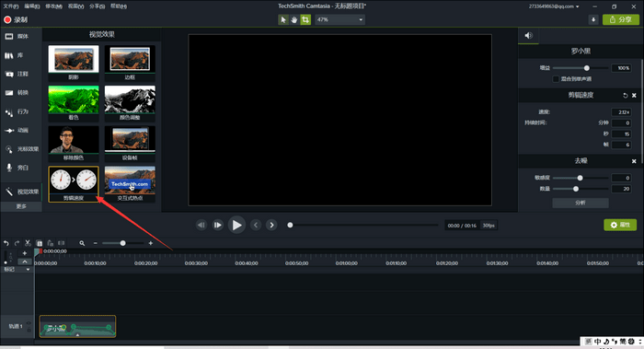The width and height of the screenshot is (644, 349).
Task: Click the scissors cut icon
Action: [28, 243]
